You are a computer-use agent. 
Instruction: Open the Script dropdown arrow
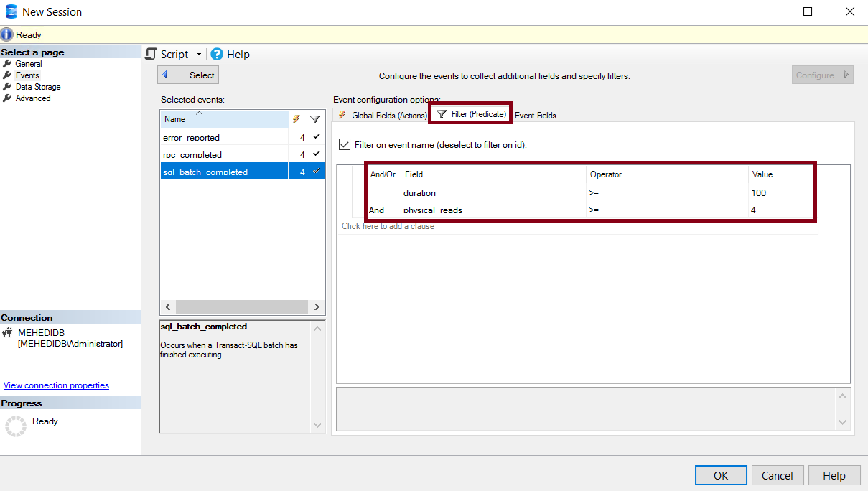click(x=199, y=55)
